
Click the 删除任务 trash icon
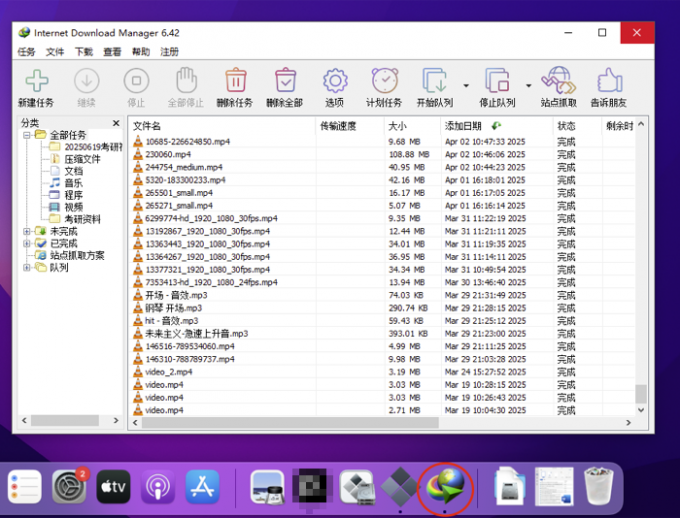[x=236, y=80]
